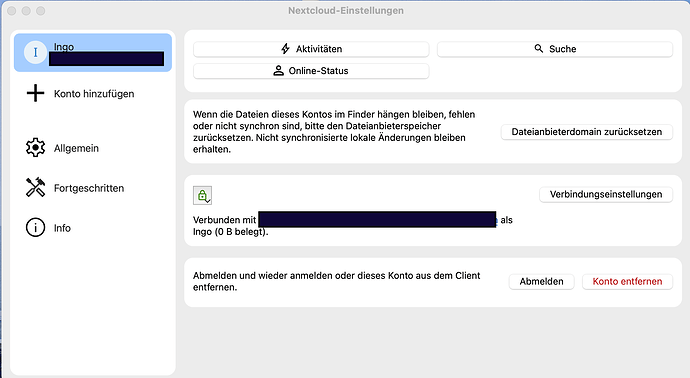The image size is (690, 378).
Task: Click the Nextcloud-Einstellungen window title
Action: coord(346,11)
